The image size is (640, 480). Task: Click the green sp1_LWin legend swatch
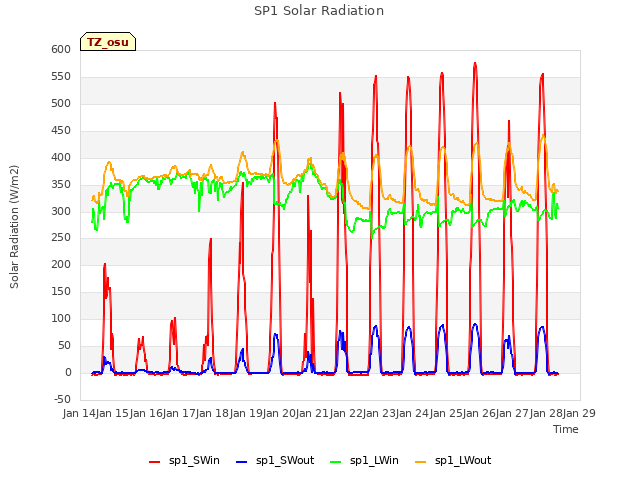tap(335, 462)
